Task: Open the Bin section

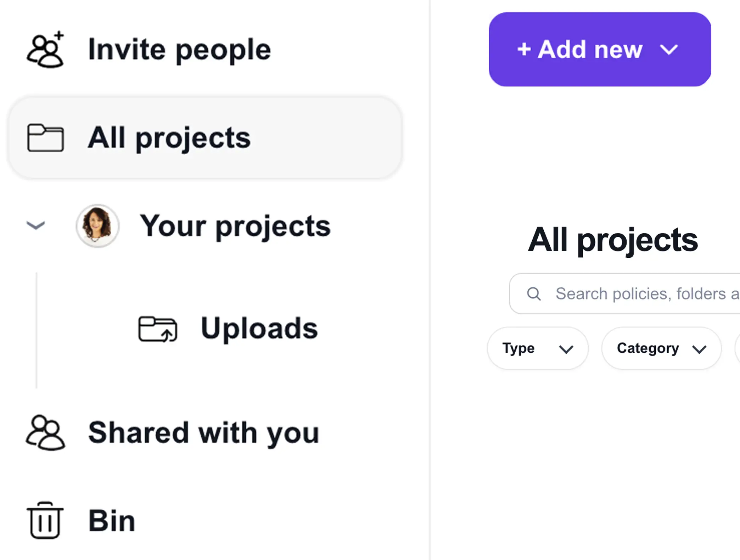Action: pos(112,520)
